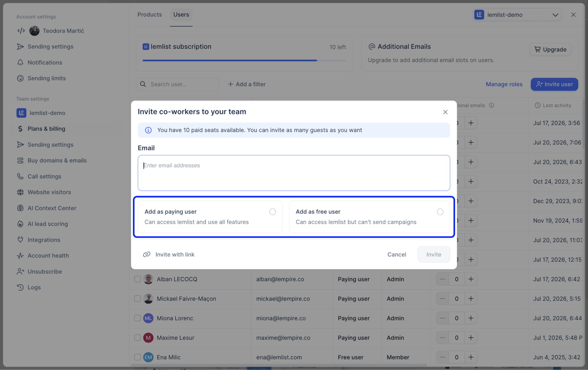The image size is (588, 370).
Task: Click the shopping cart icon on Upgrade
Action: pos(537,49)
